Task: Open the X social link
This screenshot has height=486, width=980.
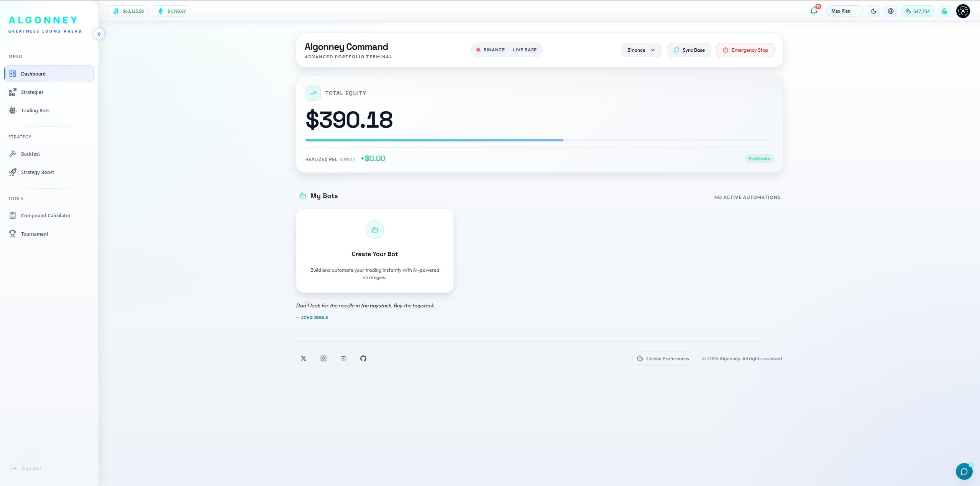Action: click(x=304, y=358)
